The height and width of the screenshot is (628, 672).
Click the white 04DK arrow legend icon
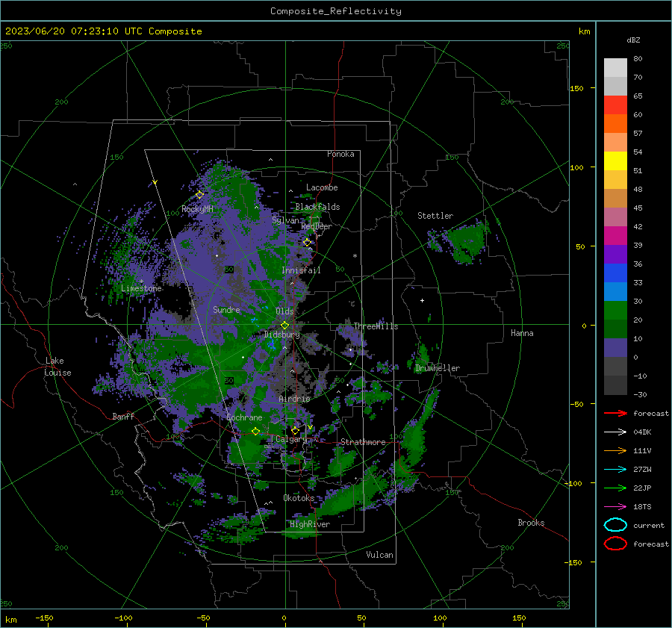click(x=615, y=432)
